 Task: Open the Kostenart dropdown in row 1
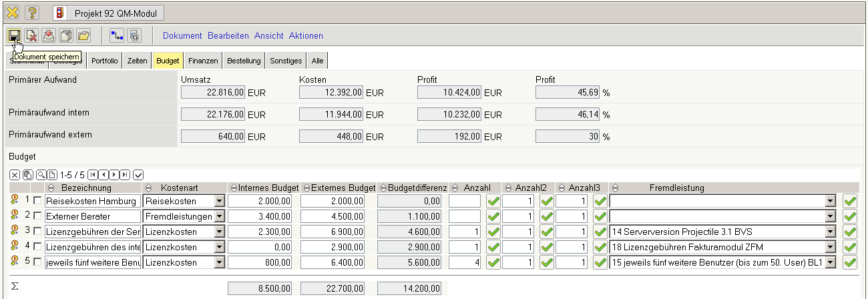pos(219,201)
